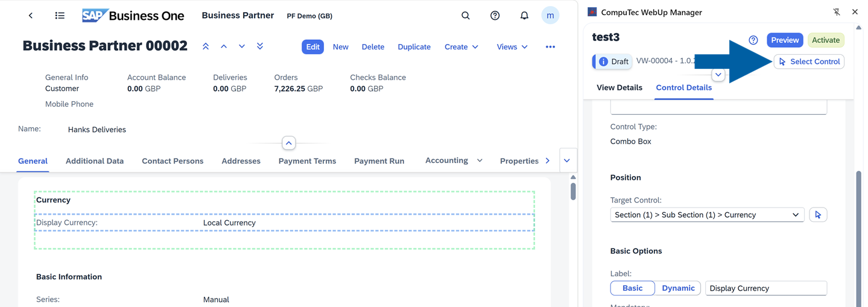Click the search magnifier icon
Viewport: 868px width, 307px height.
click(465, 16)
